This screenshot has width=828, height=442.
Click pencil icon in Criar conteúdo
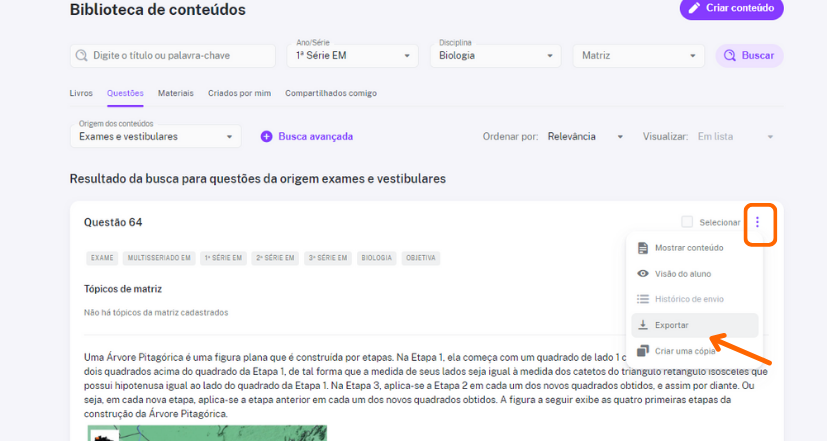[x=694, y=8]
